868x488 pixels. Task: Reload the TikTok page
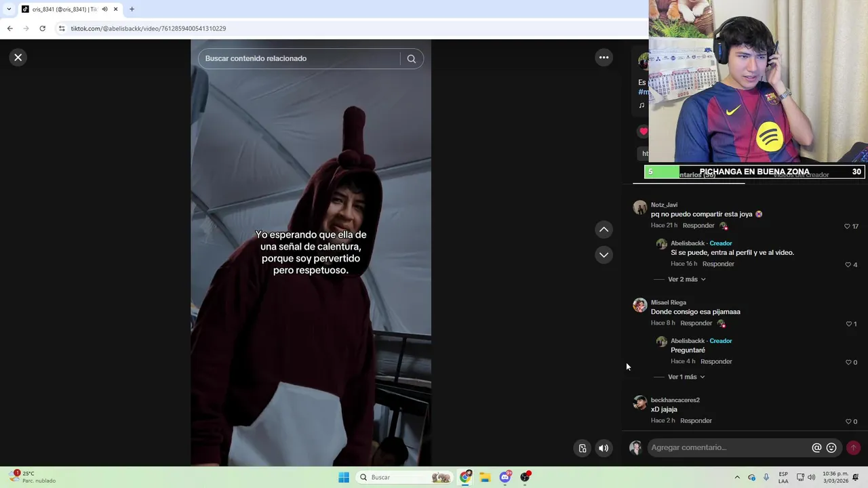point(42,28)
